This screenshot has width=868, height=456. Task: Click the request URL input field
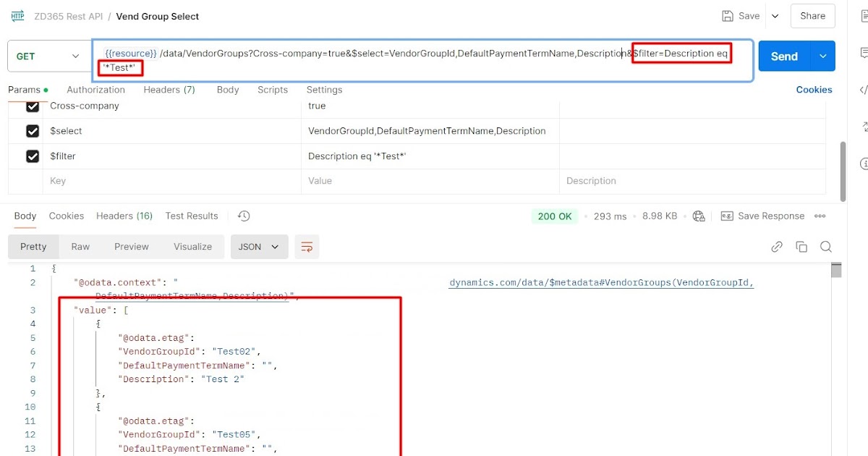pyautogui.click(x=422, y=60)
